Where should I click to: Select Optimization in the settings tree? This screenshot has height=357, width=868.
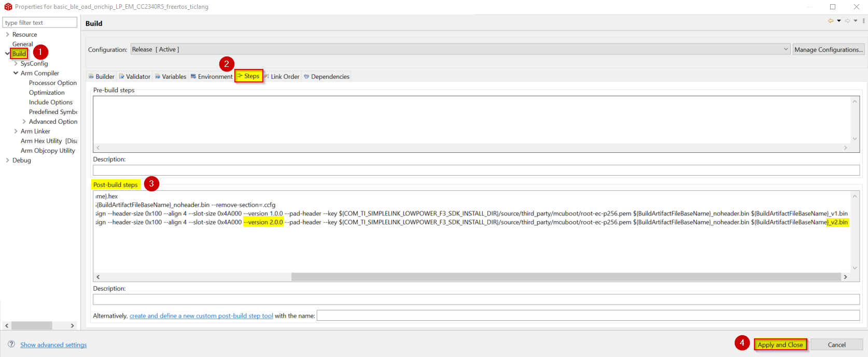47,93
